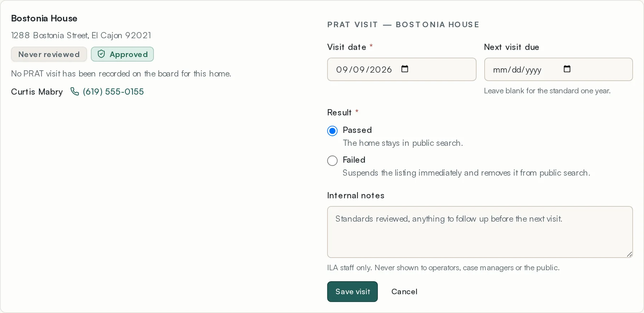Viewport: 644px width, 313px height.
Task: Select the Passed result radio button
Action: point(332,131)
